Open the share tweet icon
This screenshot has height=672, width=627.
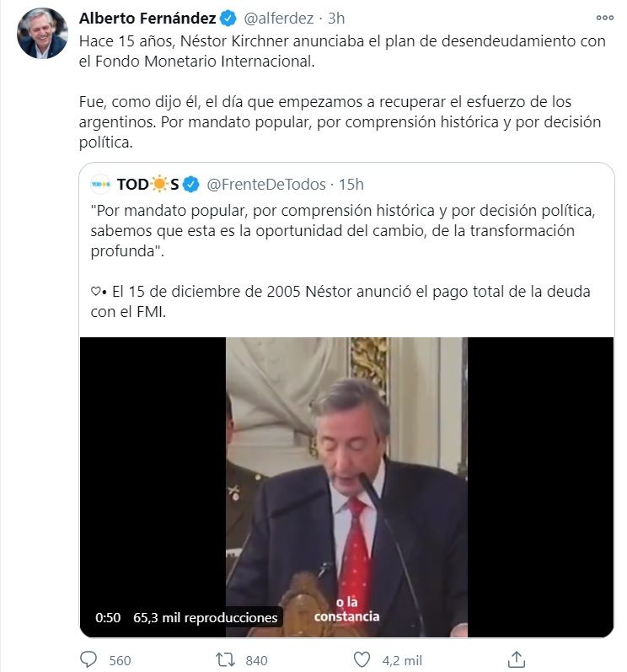517,659
